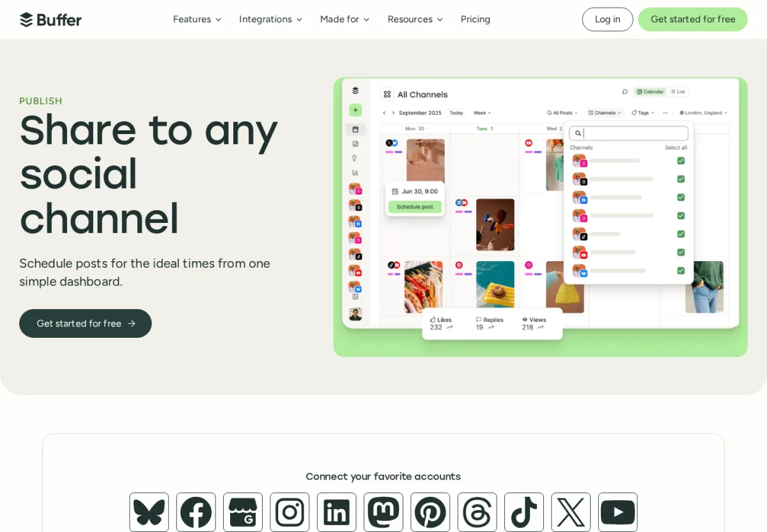
Task: Click Get started for free in header
Action: [693, 19]
